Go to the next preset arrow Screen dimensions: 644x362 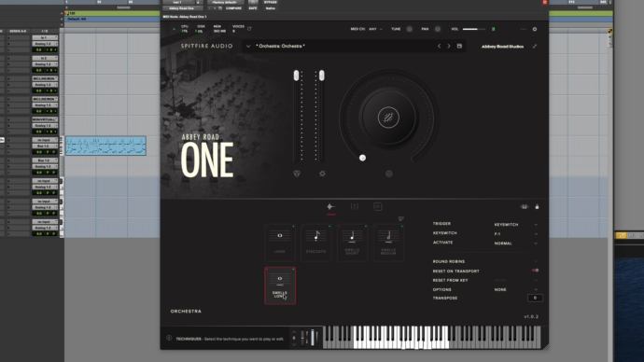[x=449, y=46]
